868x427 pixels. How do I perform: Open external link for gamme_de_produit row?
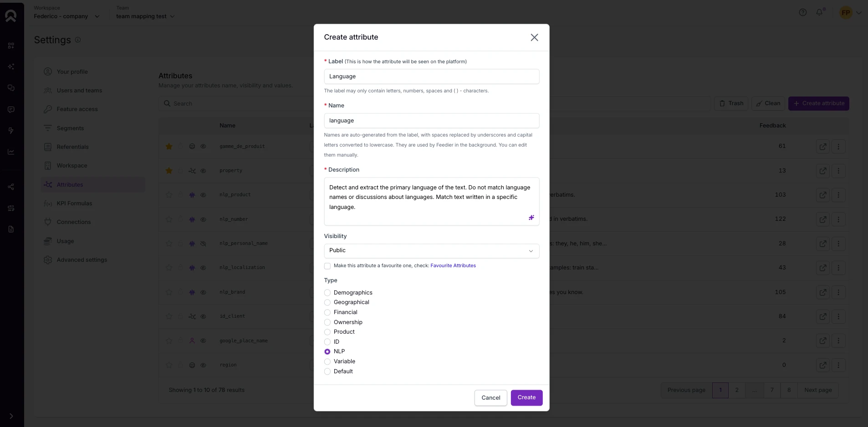pyautogui.click(x=823, y=147)
